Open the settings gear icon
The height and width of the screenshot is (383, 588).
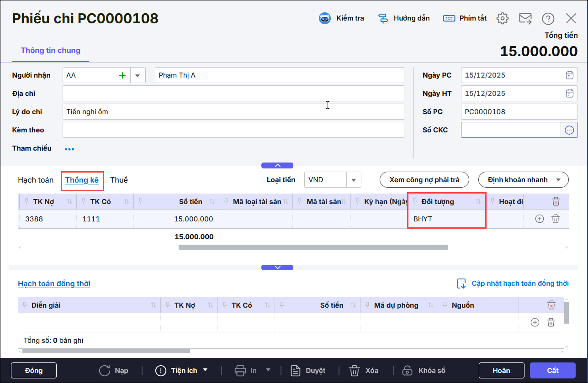point(503,18)
